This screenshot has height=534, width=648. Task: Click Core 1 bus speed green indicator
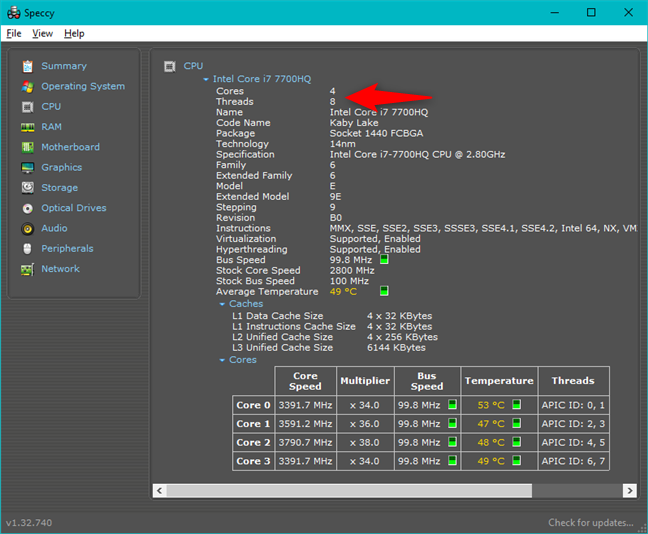tap(453, 423)
